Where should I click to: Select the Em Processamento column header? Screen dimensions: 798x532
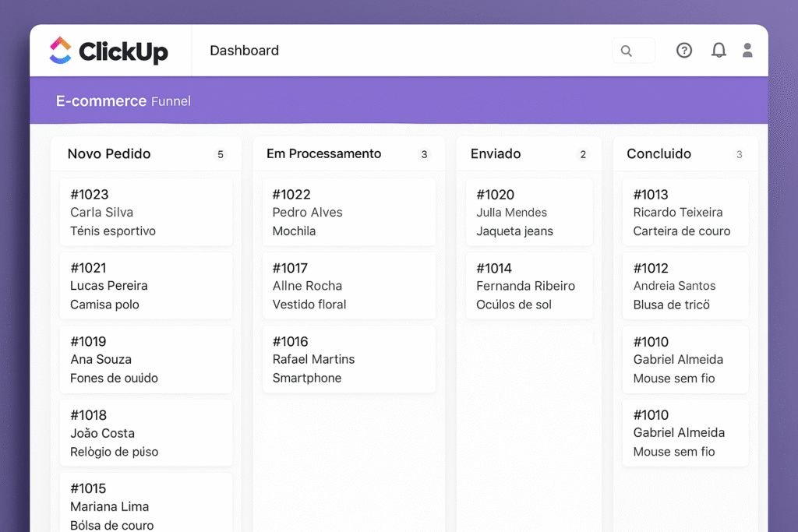point(323,154)
